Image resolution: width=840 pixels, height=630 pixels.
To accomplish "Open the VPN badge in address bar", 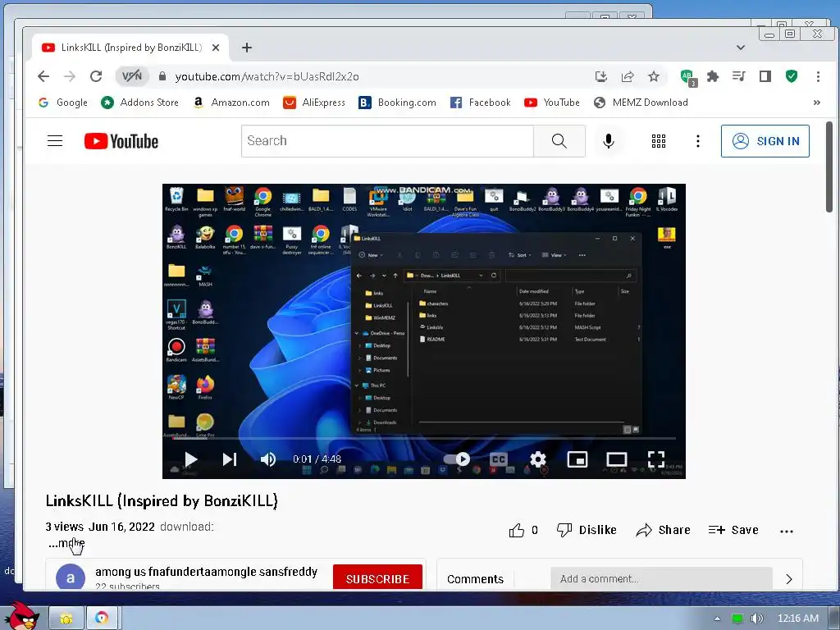I will point(132,76).
